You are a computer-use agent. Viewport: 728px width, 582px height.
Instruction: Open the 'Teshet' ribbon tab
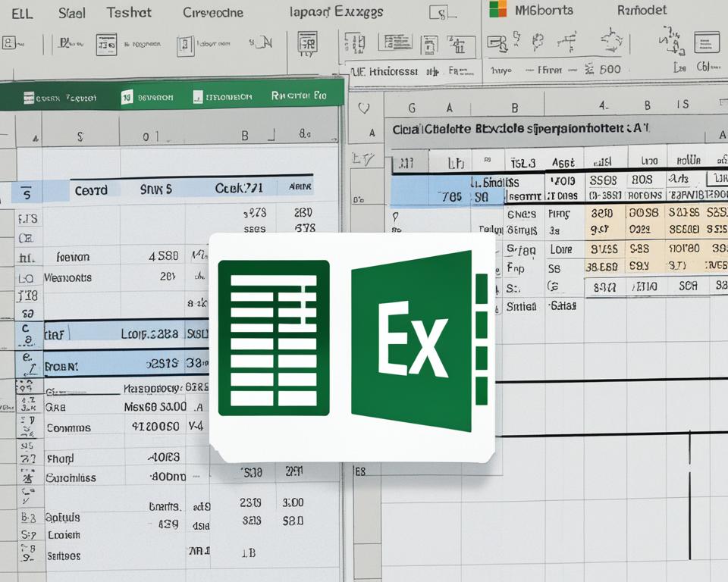[x=129, y=13]
